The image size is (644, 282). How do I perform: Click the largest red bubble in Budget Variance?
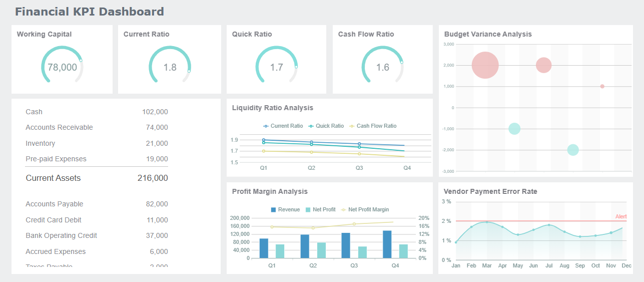[x=485, y=65]
